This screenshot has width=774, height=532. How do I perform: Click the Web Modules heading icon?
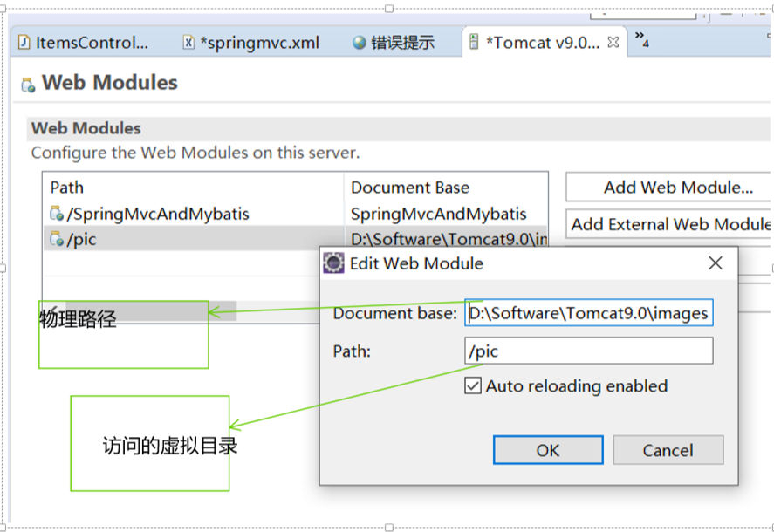[28, 85]
